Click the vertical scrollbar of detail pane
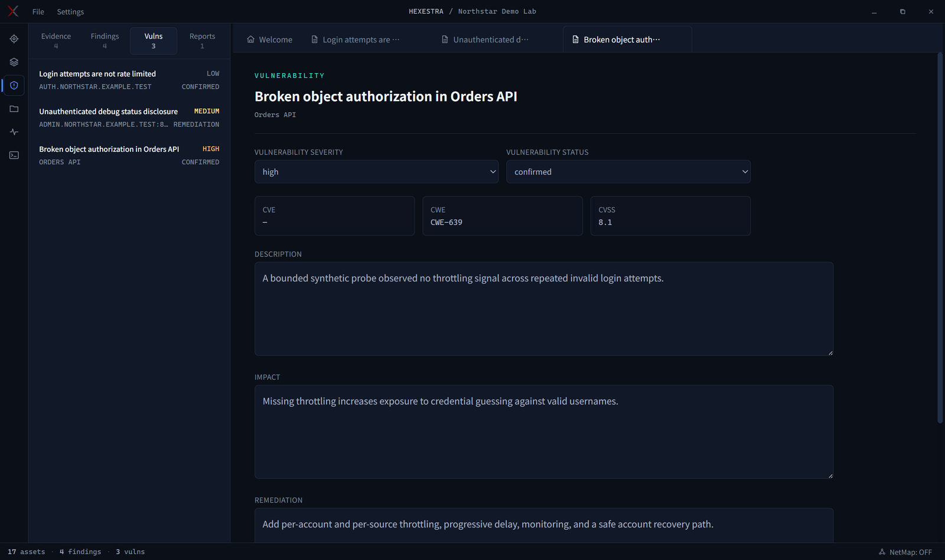Image resolution: width=945 pixels, height=560 pixels. click(x=940, y=238)
